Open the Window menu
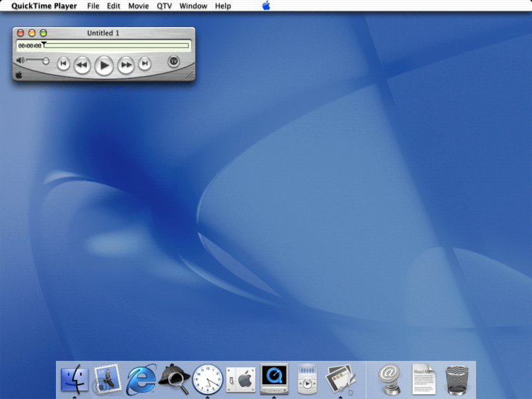The width and height of the screenshot is (532, 399). coord(193,6)
